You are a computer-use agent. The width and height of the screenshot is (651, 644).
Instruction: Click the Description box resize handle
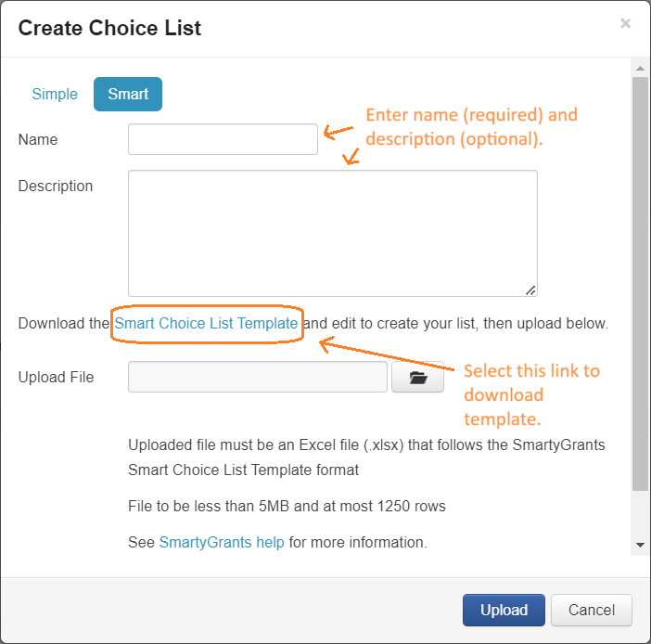tap(530, 290)
